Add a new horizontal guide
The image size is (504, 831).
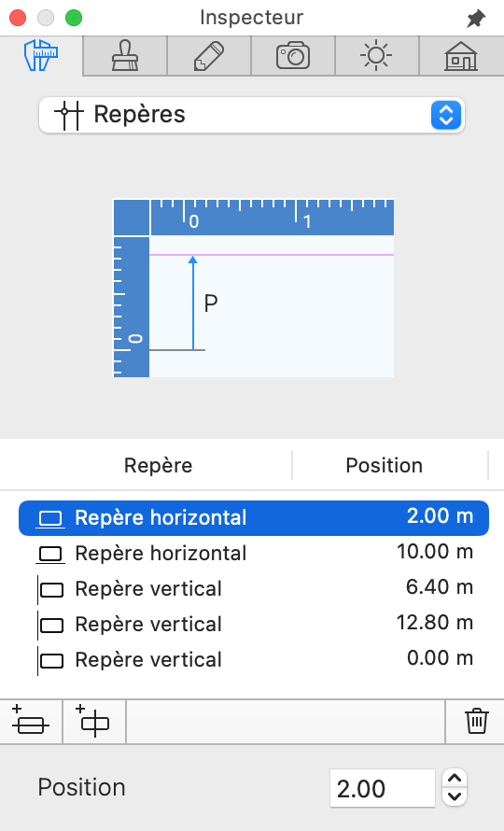tap(31, 722)
